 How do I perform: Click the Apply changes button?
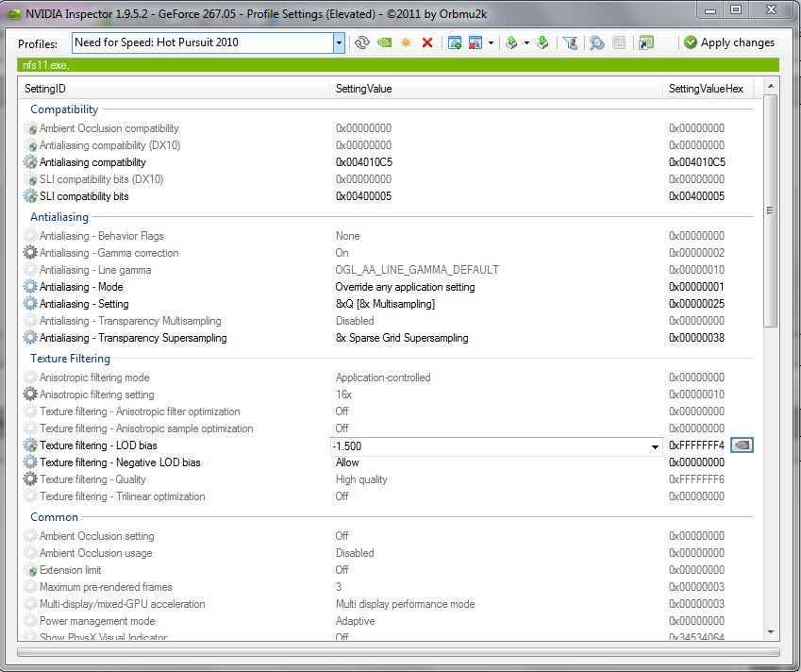[729, 42]
